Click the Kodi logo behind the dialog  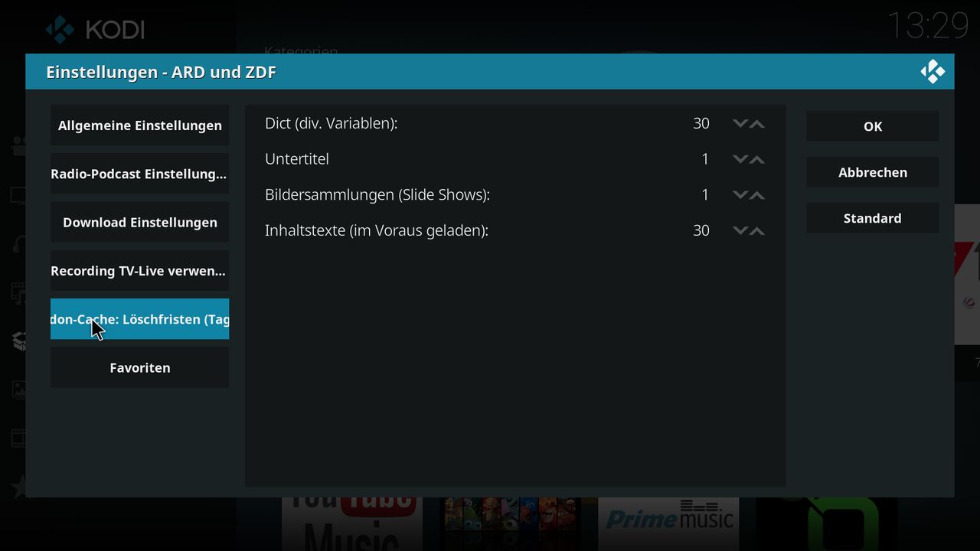[x=95, y=29]
